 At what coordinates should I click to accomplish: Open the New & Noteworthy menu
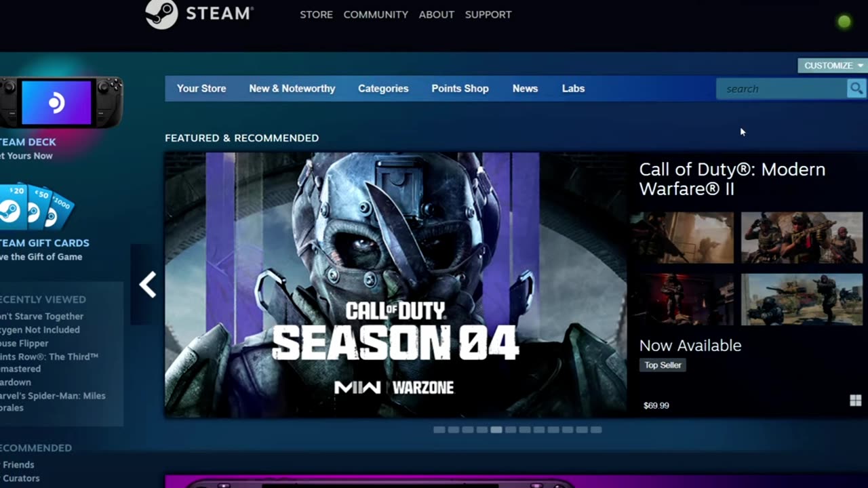point(292,89)
